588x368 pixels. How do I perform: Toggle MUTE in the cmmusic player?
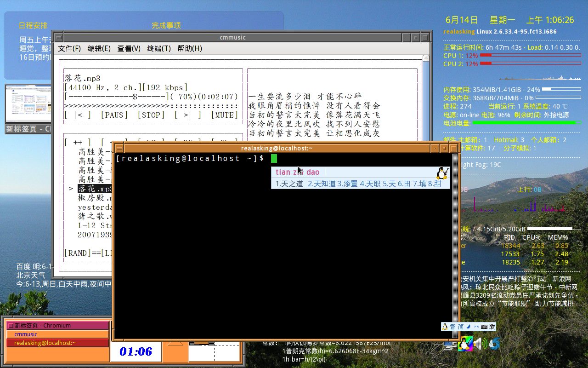tap(224, 115)
